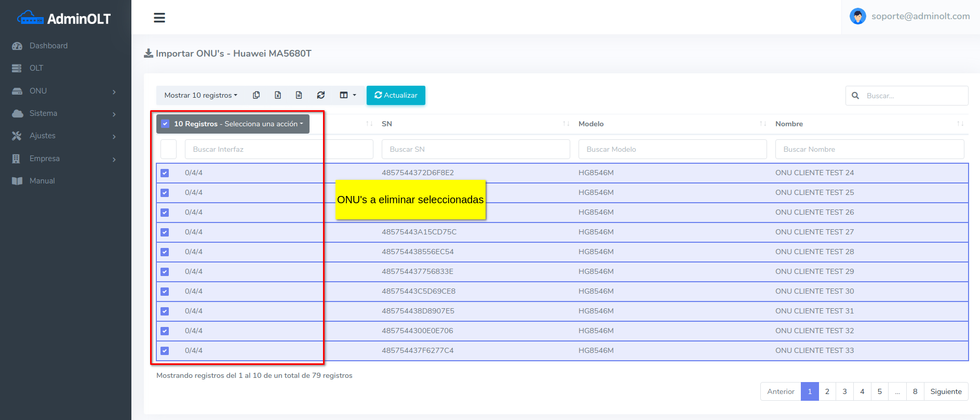Go to the Siguiente page
980x420 pixels.
(946, 391)
